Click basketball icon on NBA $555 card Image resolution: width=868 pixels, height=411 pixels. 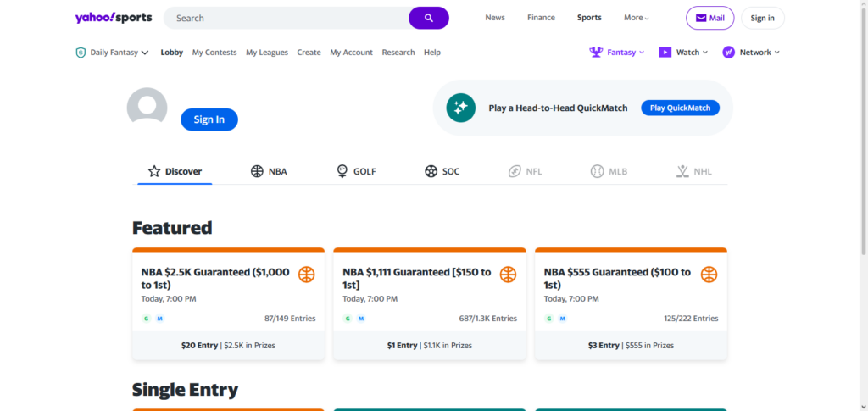(x=709, y=275)
